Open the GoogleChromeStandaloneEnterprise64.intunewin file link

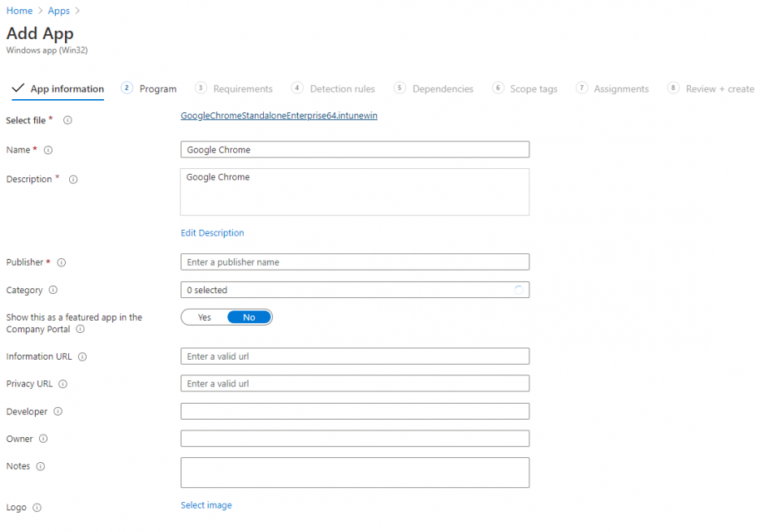tap(279, 115)
